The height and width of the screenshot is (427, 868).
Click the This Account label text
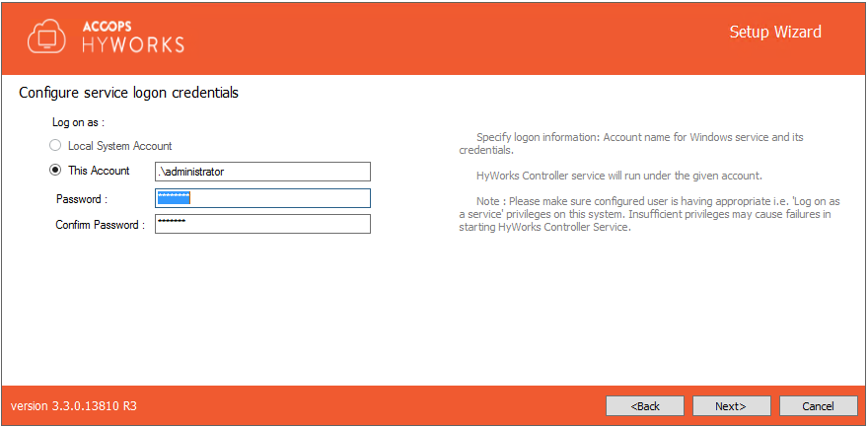point(99,171)
